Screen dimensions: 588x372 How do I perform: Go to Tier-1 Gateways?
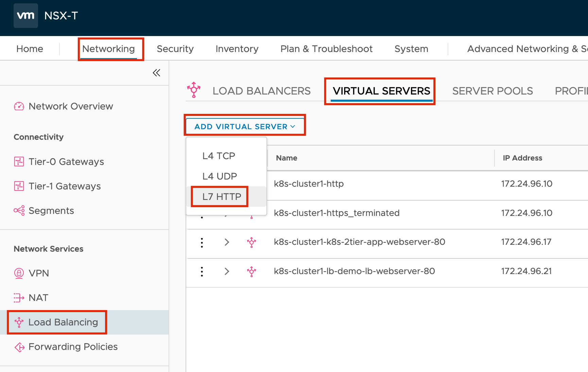[65, 186]
